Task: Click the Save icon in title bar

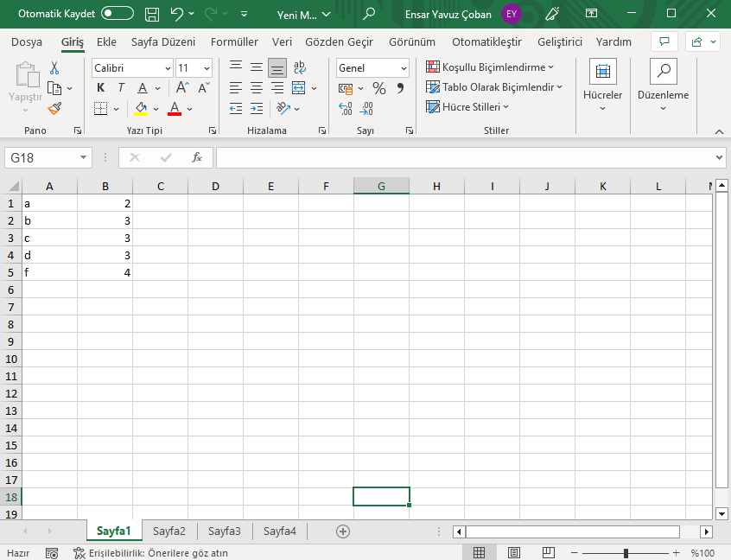Action: click(152, 15)
